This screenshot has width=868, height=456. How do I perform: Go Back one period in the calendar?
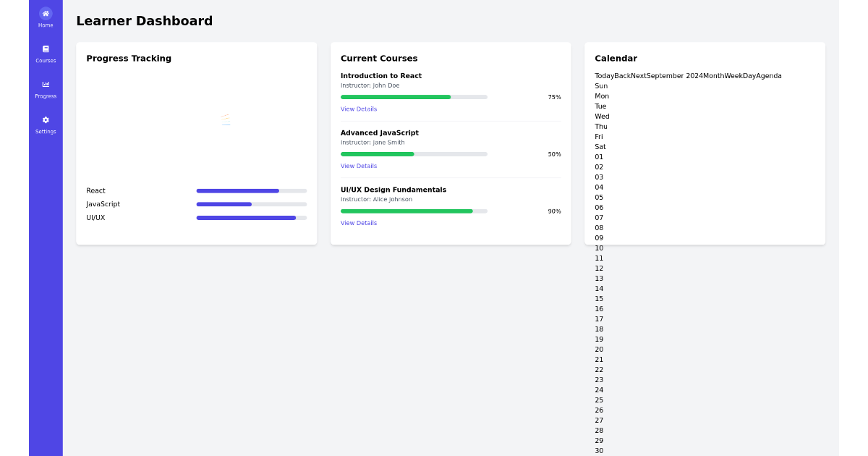(622, 76)
